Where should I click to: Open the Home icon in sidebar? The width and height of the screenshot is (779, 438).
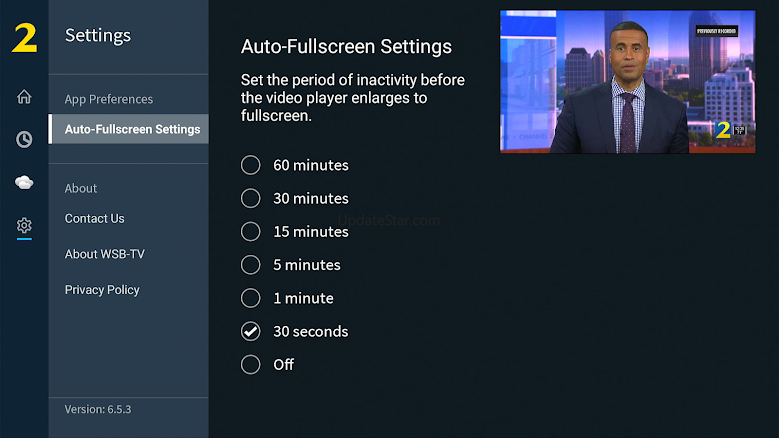coord(24,96)
